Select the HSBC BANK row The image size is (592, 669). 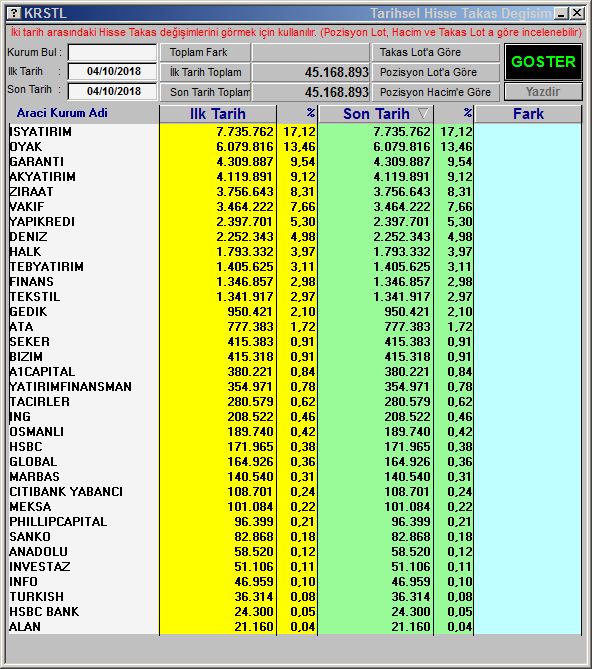point(295,612)
